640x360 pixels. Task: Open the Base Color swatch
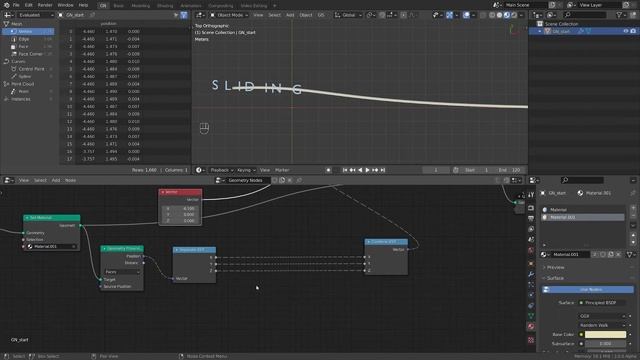pyautogui.click(x=605, y=334)
